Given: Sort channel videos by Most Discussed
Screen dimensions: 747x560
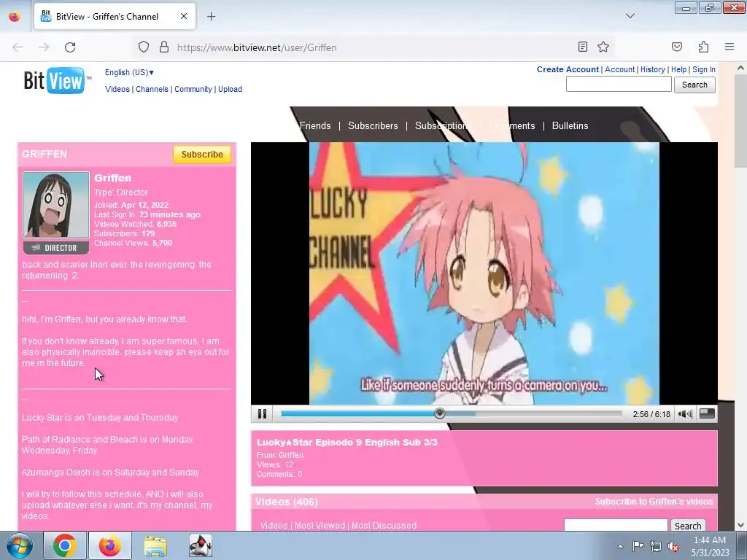Looking at the screenshot, I should (x=384, y=525).
